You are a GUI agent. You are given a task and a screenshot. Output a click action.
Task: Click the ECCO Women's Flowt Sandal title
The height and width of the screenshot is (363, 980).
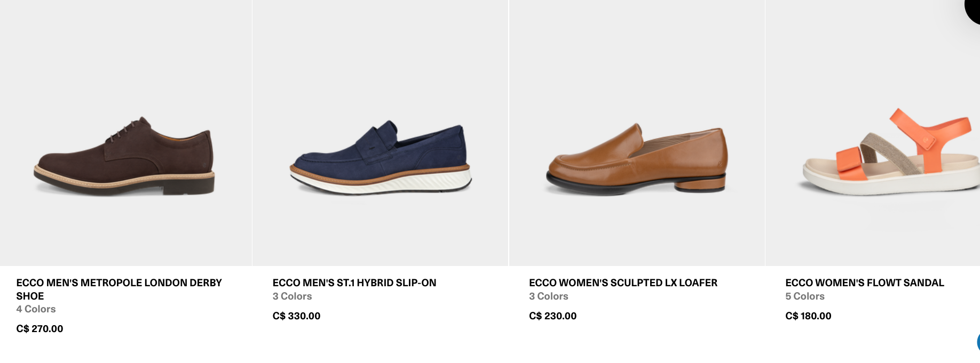pos(865,283)
